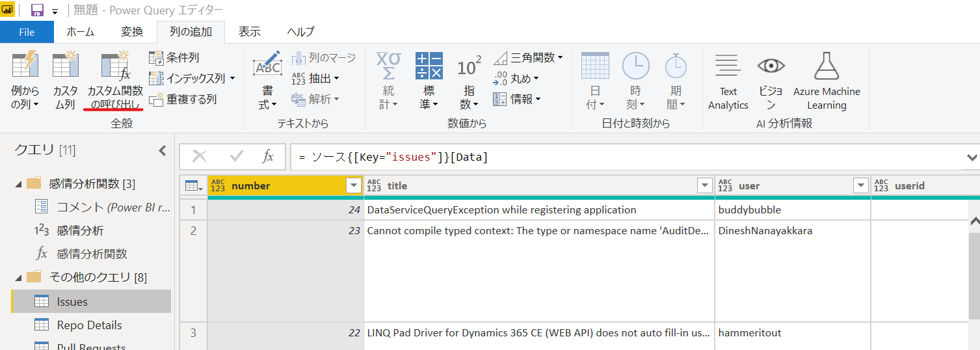Expand the formula bar with the chevron
Screen dimensions: 980x350
pos(972,157)
